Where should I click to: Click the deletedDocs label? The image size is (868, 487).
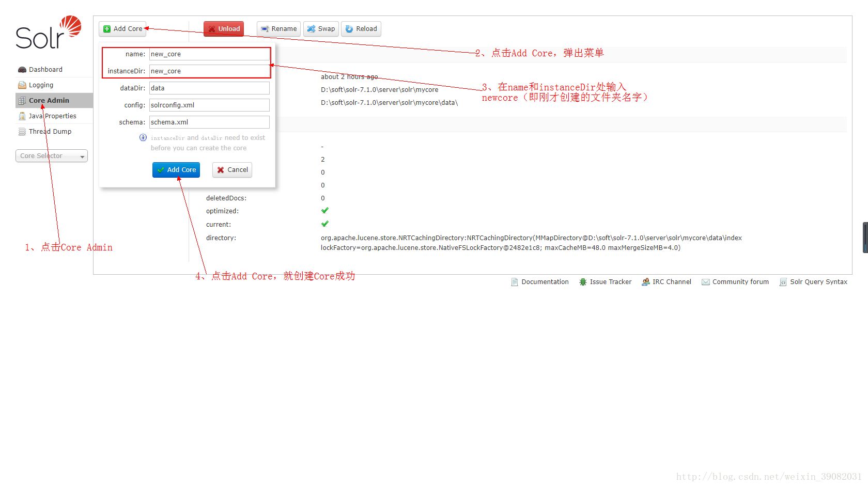click(226, 198)
